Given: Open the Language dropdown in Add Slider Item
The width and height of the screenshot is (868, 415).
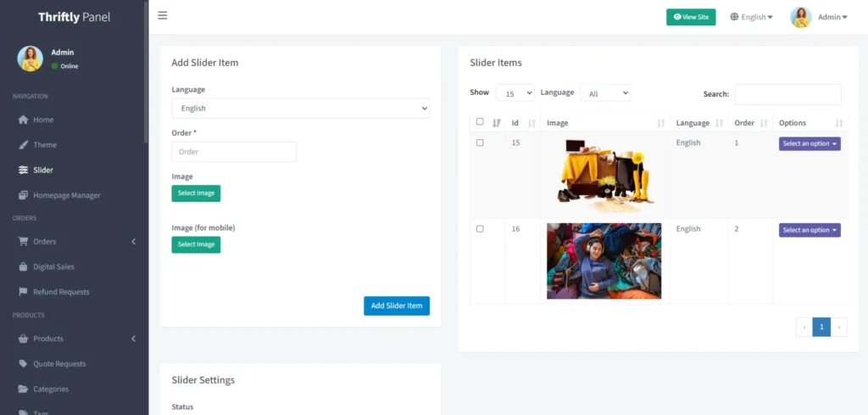Looking at the screenshot, I should (x=300, y=109).
